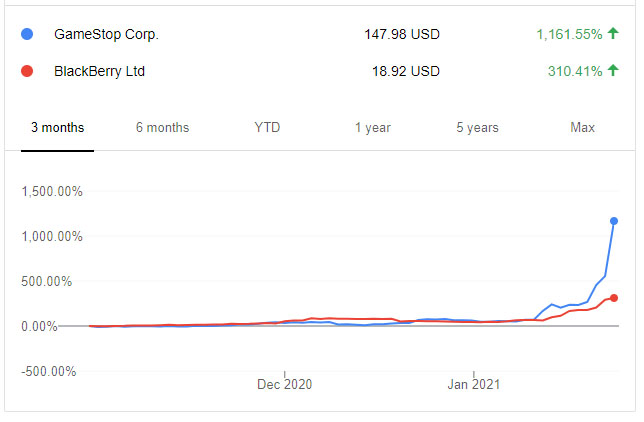Select the 5 years tab
Image resolution: width=644 pixels, height=422 pixels.
[x=477, y=127]
